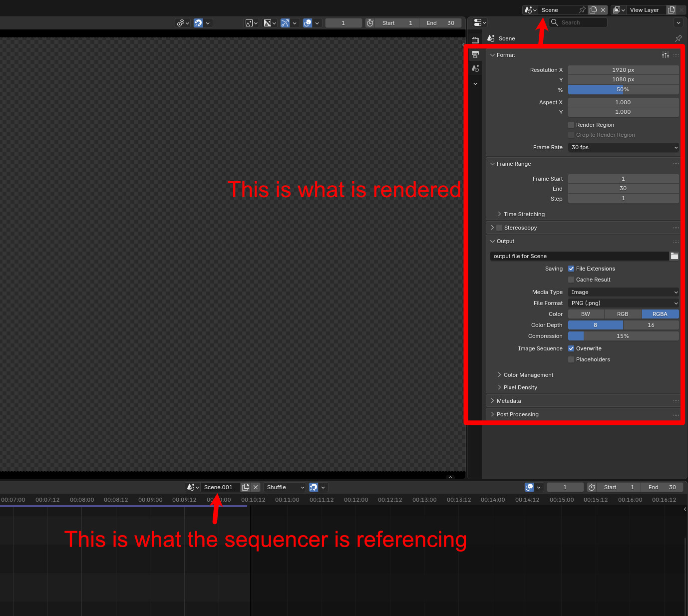Enable Cache Result checkbox
This screenshot has width=688, height=616.
pyautogui.click(x=571, y=280)
